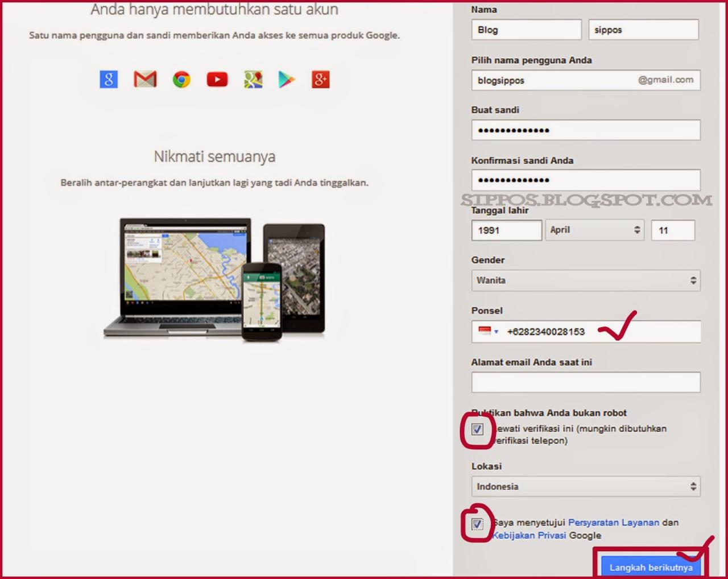Open the April month dropdown
This screenshot has width=728, height=579.
595,230
